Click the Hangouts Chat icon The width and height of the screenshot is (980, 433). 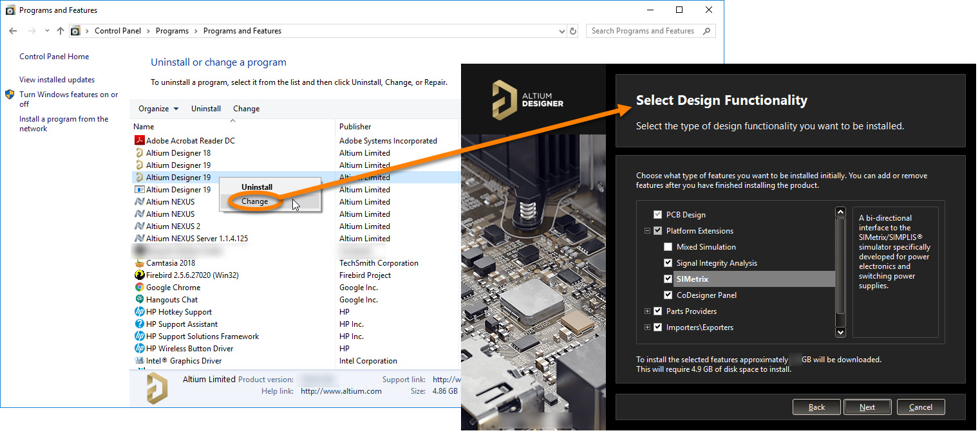click(139, 300)
